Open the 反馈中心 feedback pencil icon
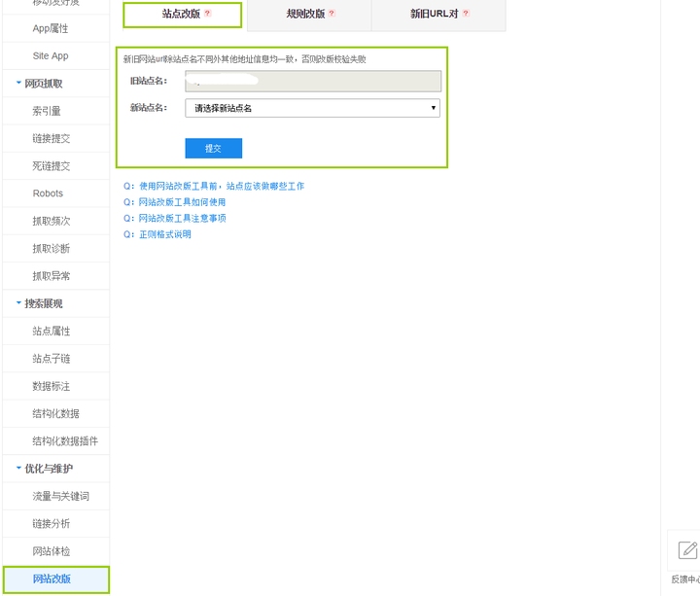This screenshot has height=596, width=700. pos(687,550)
